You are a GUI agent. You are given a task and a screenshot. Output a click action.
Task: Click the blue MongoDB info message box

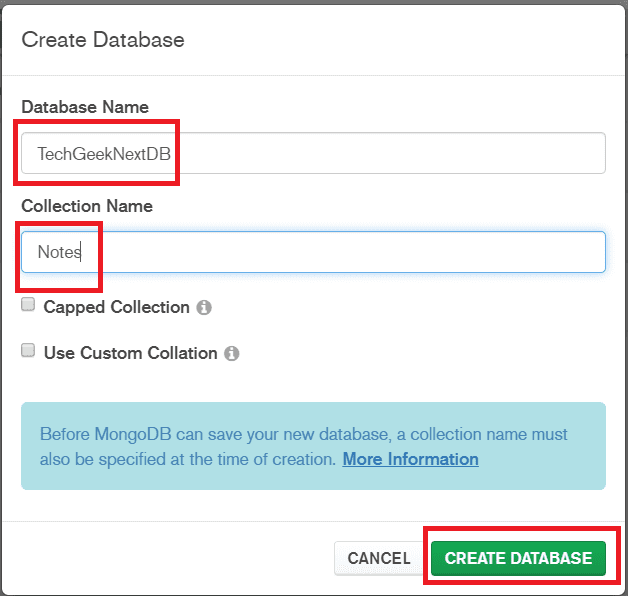tap(313, 446)
